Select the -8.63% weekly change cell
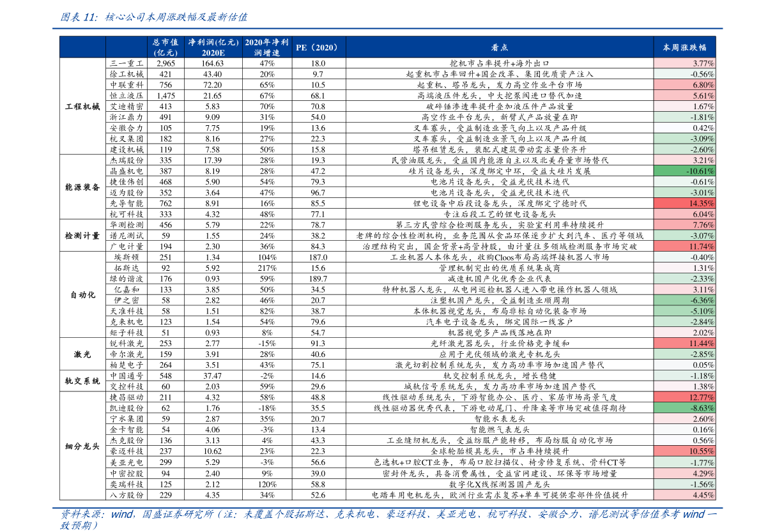 click(684, 408)
